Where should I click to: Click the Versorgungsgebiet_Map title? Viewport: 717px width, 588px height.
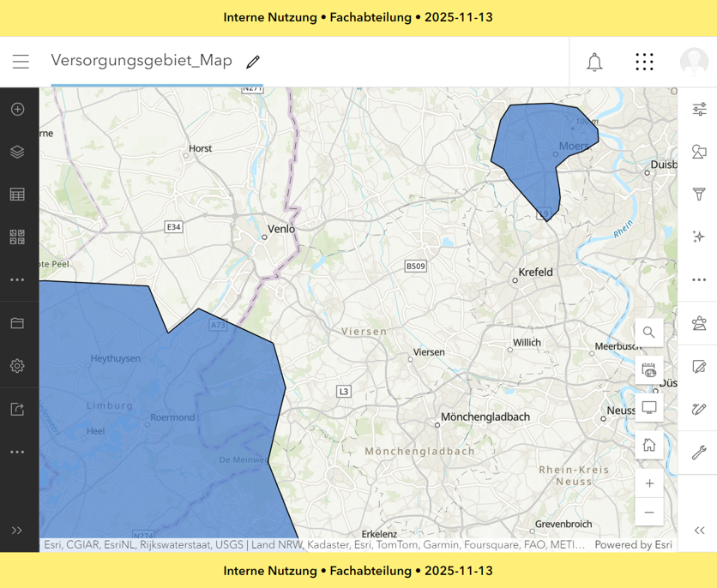coord(142,60)
